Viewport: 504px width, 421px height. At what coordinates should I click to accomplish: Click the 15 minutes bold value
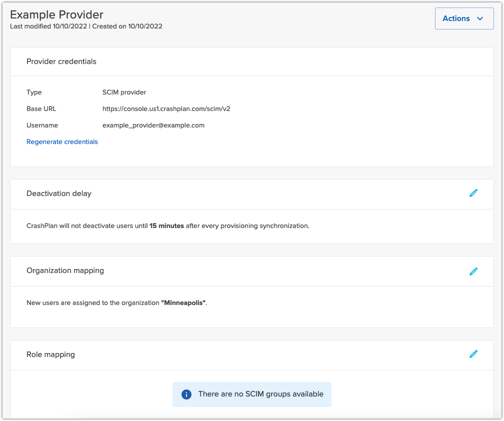166,226
